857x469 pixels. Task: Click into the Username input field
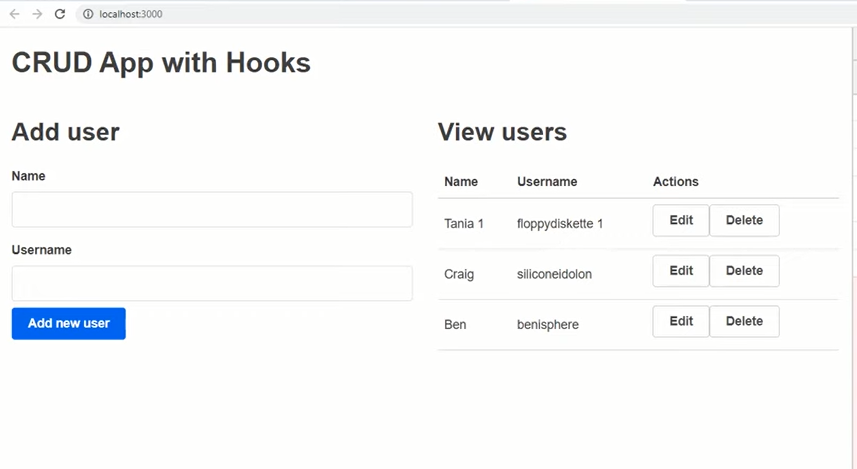click(x=212, y=283)
